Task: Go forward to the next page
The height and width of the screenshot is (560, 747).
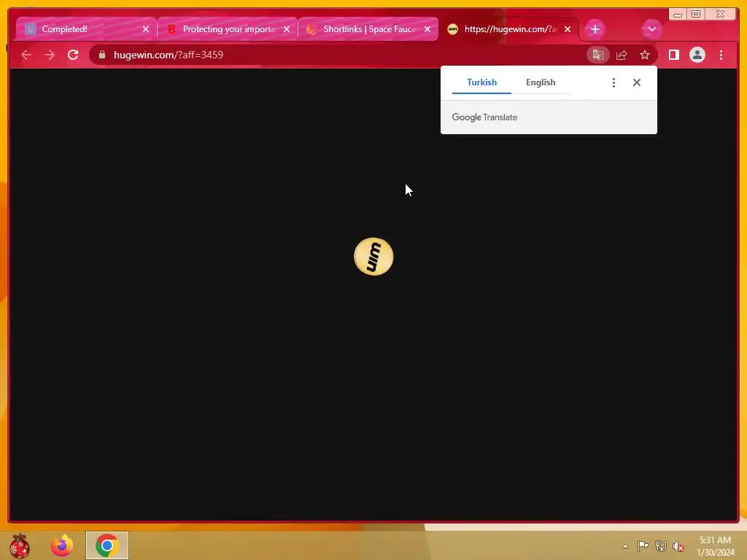Action: [50, 55]
